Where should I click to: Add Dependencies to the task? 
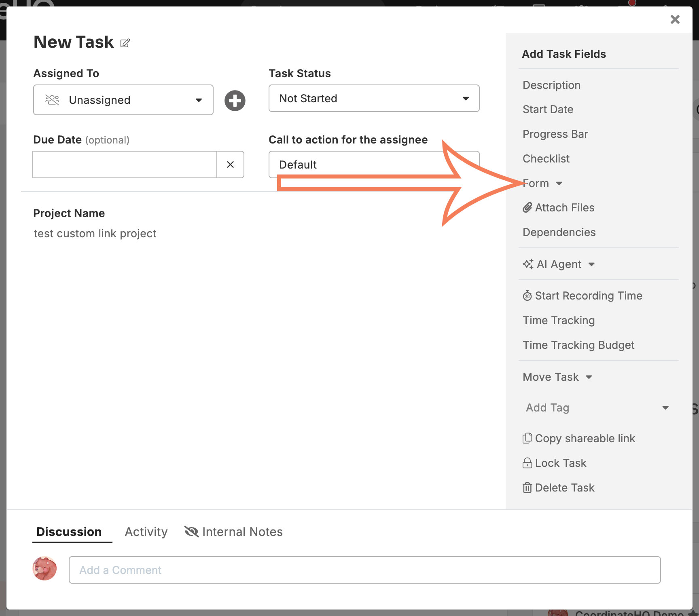pos(559,232)
